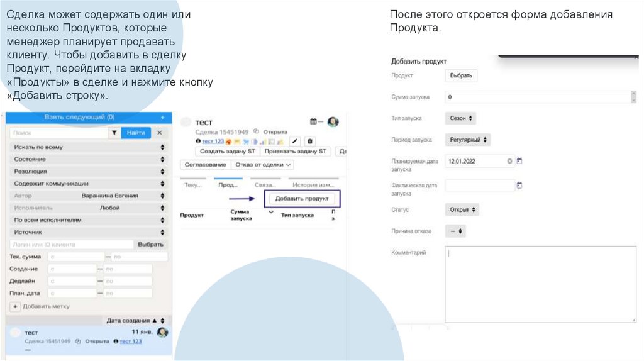This screenshot has width=644, height=361.
Task: Open the Исполнитель dropdown showing Любой
Action: click(89, 208)
